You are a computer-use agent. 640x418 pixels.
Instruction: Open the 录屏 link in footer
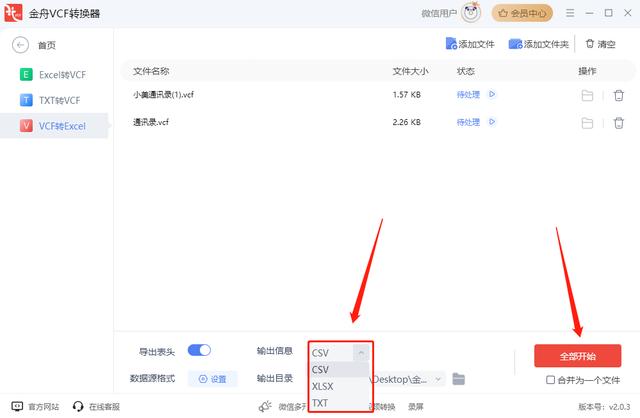416,407
